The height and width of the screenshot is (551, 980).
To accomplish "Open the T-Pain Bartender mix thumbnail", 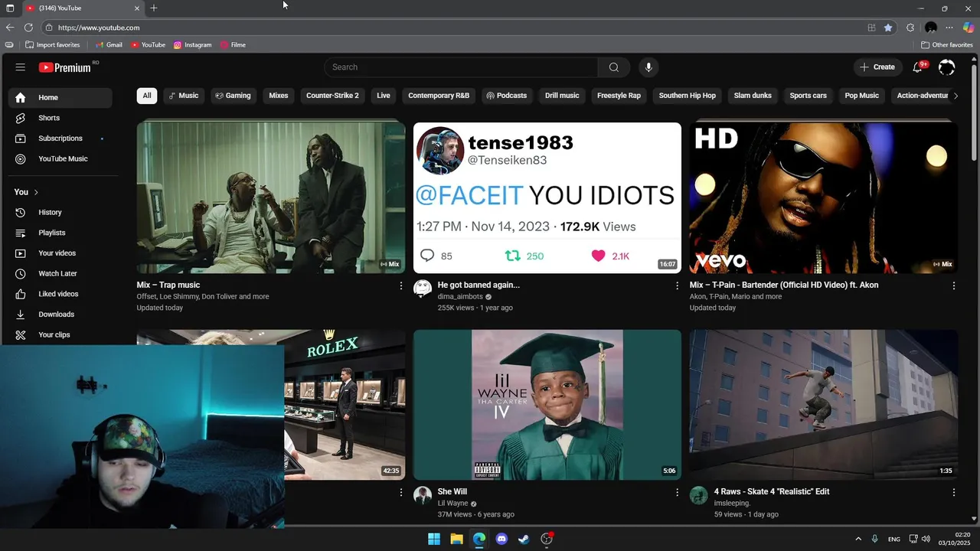I will [823, 197].
